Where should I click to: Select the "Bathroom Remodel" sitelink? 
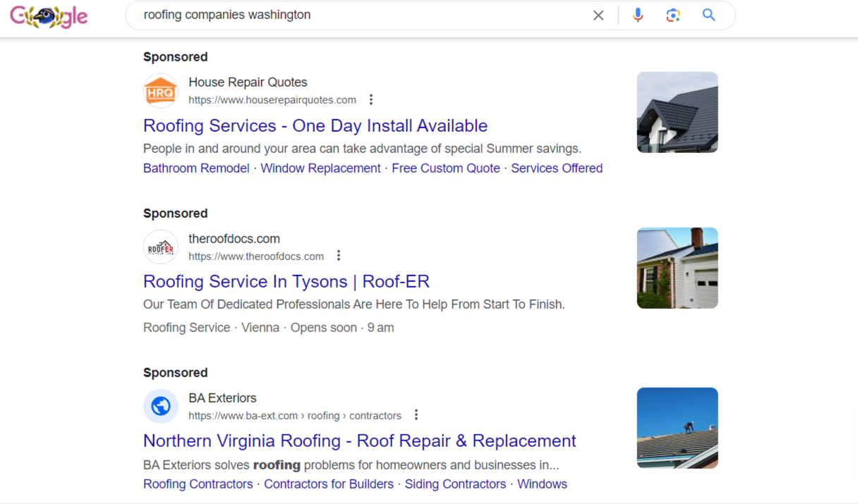(x=196, y=168)
